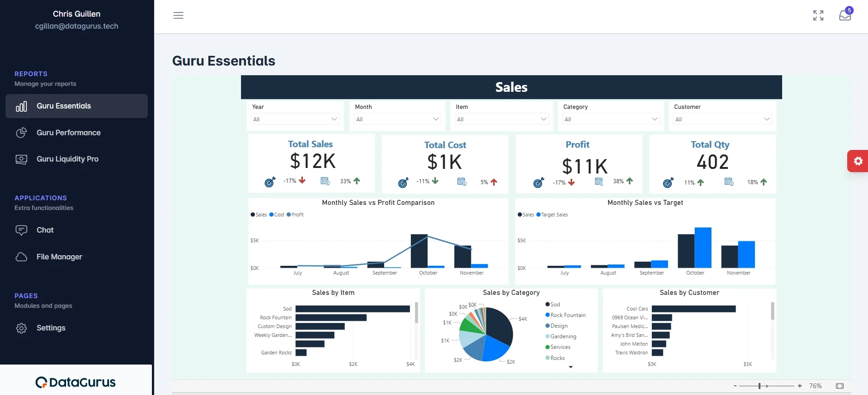Toggle fullscreen mode icon

(x=818, y=16)
